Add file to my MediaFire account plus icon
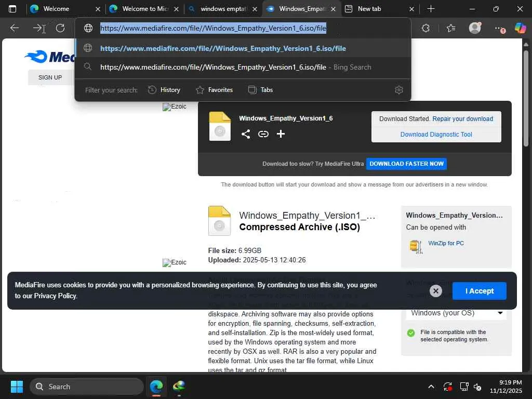532x399 pixels. [x=281, y=134]
